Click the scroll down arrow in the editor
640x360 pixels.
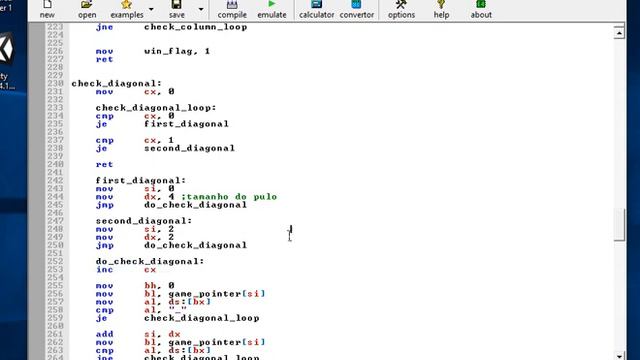pyautogui.click(x=619, y=356)
